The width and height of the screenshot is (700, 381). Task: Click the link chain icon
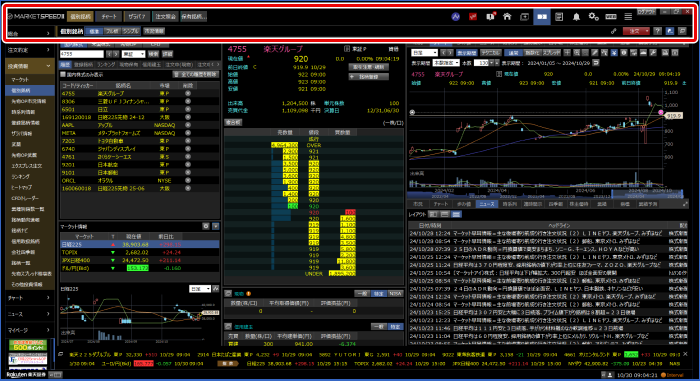coord(614,31)
